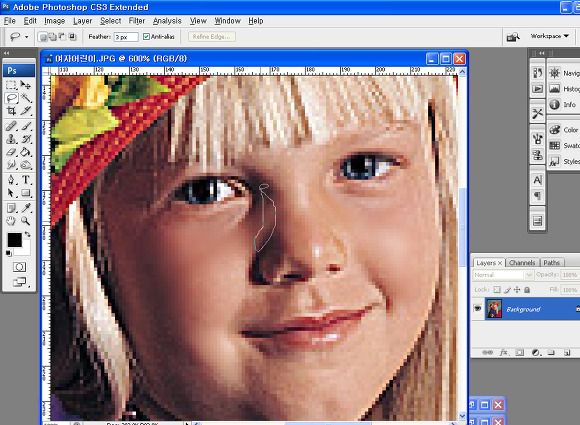Select the Eraser tool

pos(11,152)
